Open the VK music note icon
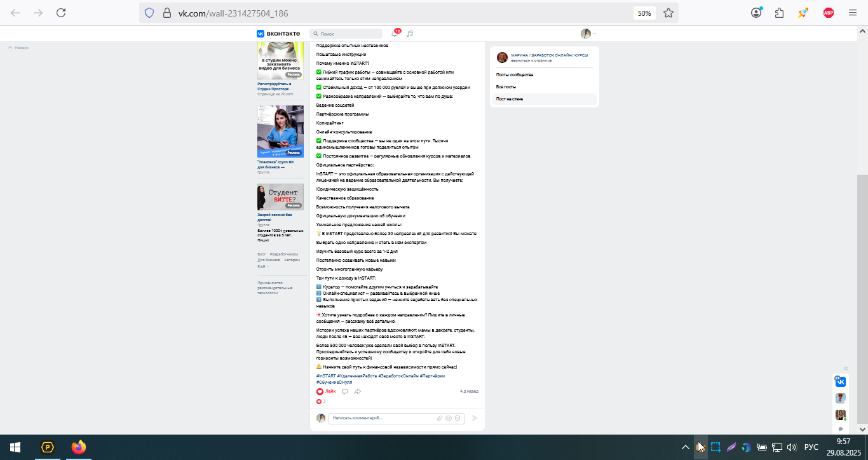The height and width of the screenshot is (460, 868). point(410,34)
